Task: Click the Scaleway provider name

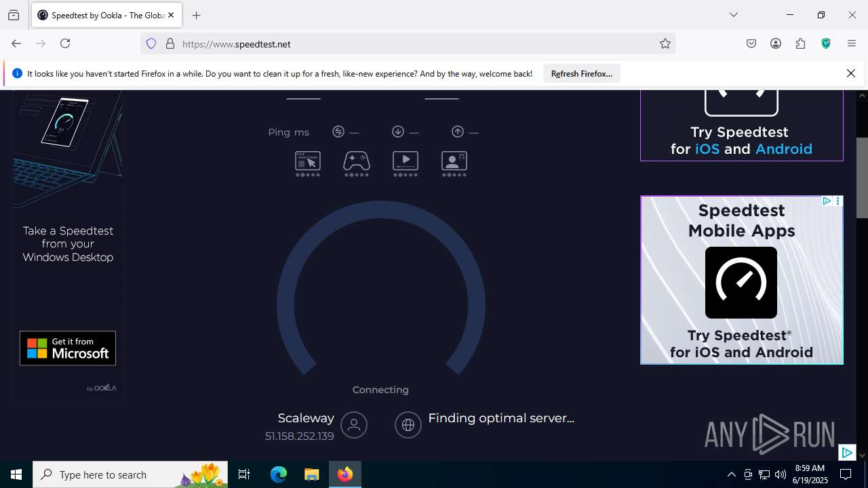Action: click(306, 418)
